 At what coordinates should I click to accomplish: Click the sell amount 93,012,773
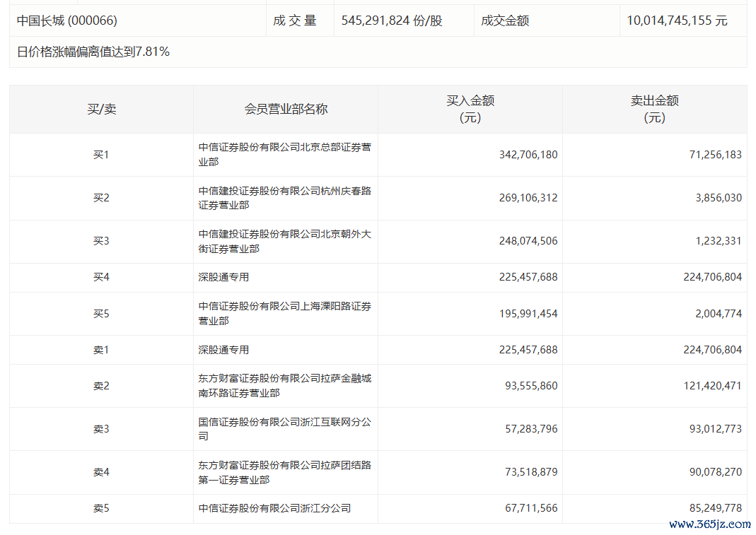tap(716, 429)
